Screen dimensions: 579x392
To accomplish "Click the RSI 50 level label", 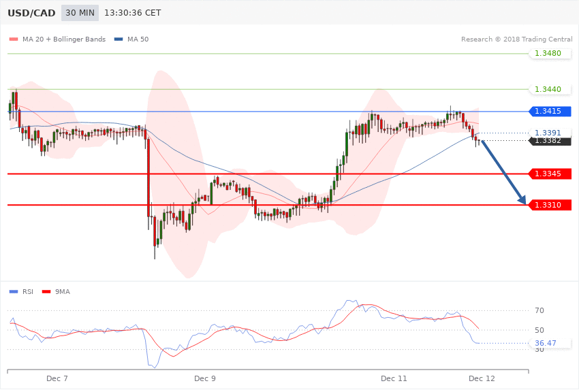I will (x=539, y=330).
